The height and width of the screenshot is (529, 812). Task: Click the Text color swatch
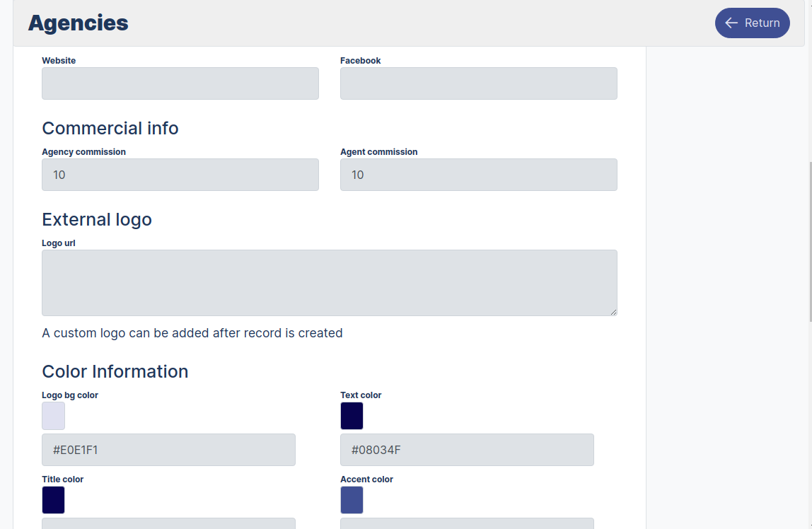click(352, 416)
